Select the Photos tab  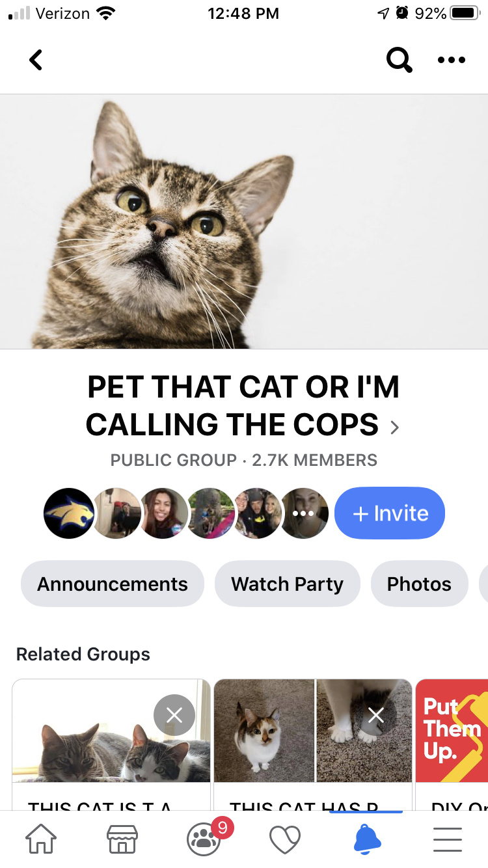point(419,584)
